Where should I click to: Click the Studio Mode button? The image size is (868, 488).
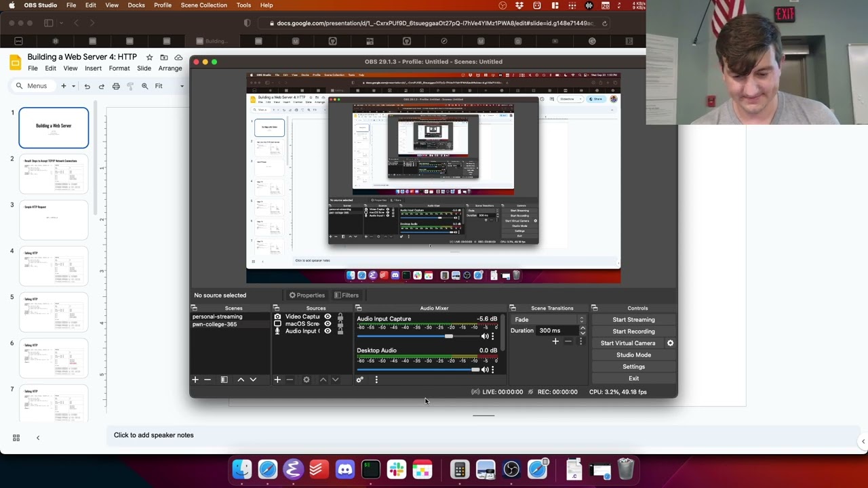coord(634,355)
